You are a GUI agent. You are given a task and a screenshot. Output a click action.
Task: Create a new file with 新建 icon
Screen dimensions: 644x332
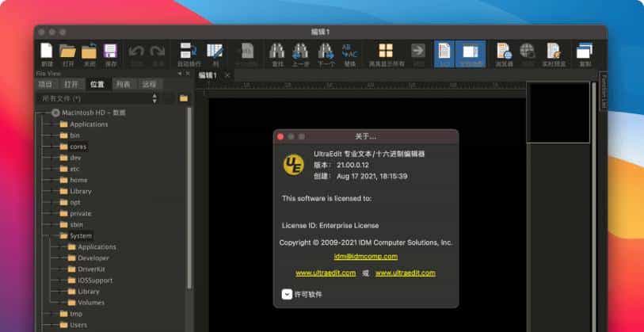click(47, 51)
